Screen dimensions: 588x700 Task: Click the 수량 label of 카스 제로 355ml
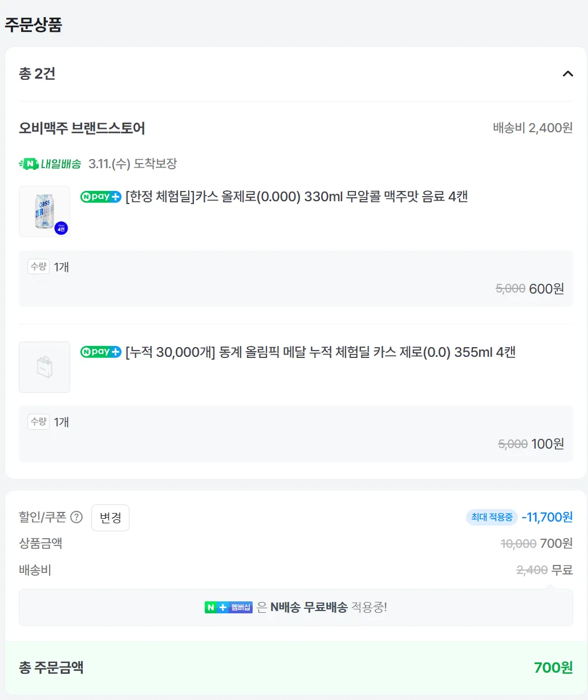[39, 421]
